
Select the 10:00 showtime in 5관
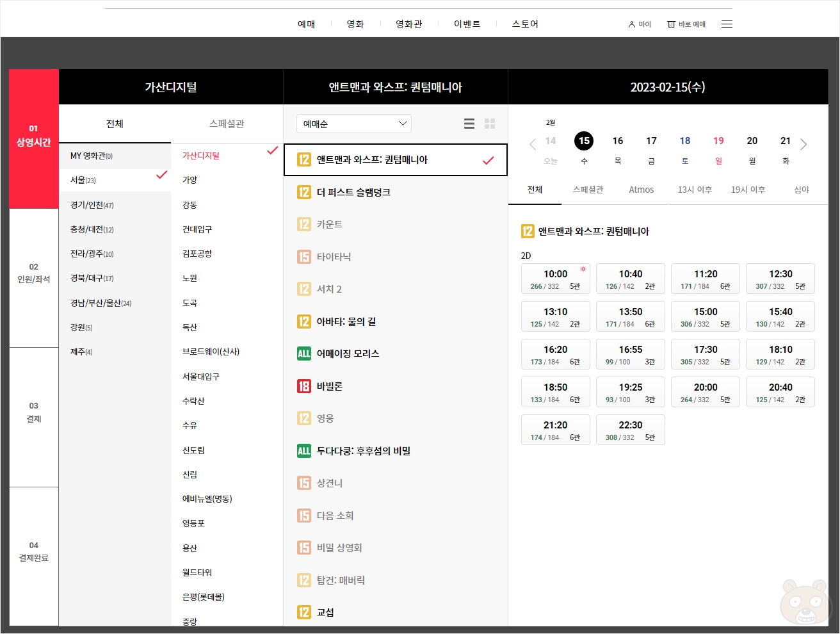[x=555, y=279]
